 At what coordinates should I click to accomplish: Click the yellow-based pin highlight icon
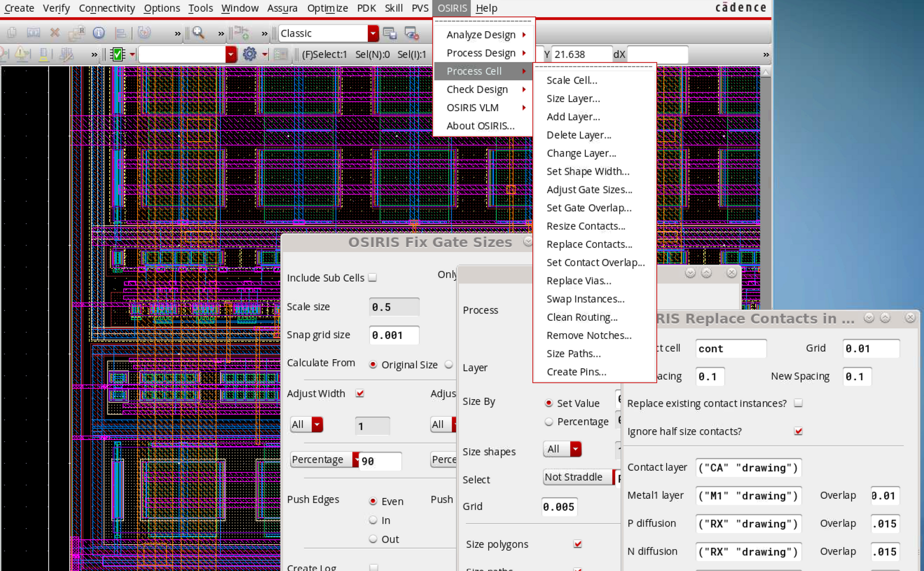pos(44,54)
